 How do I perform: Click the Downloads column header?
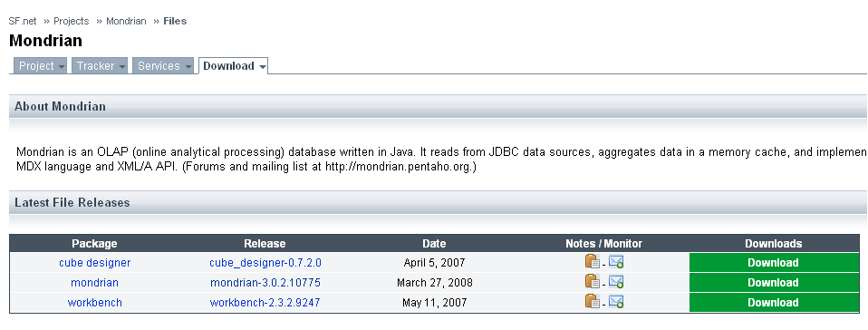point(774,244)
